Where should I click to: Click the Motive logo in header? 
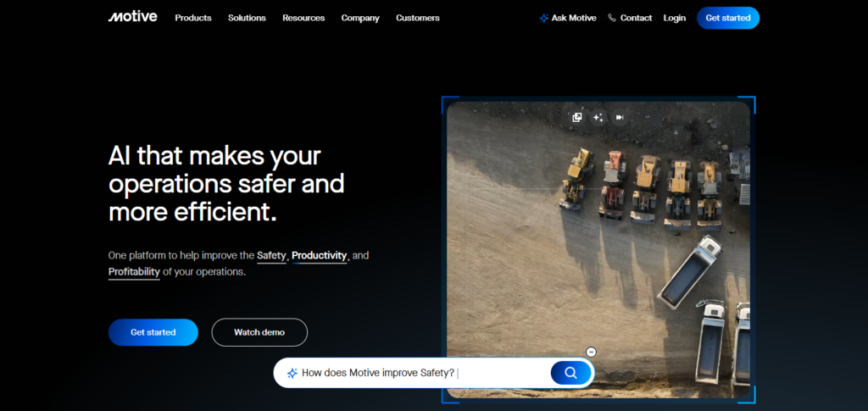(132, 17)
